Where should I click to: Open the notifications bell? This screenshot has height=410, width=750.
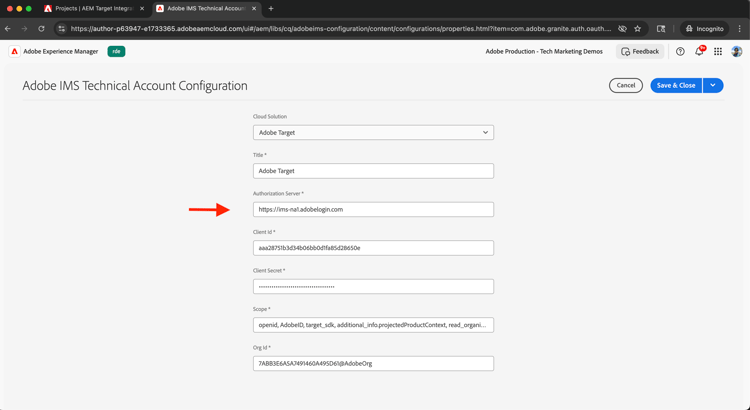(x=699, y=51)
